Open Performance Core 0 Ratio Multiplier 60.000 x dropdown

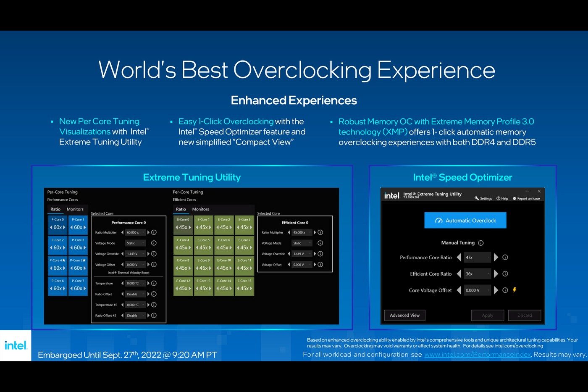tap(135, 232)
